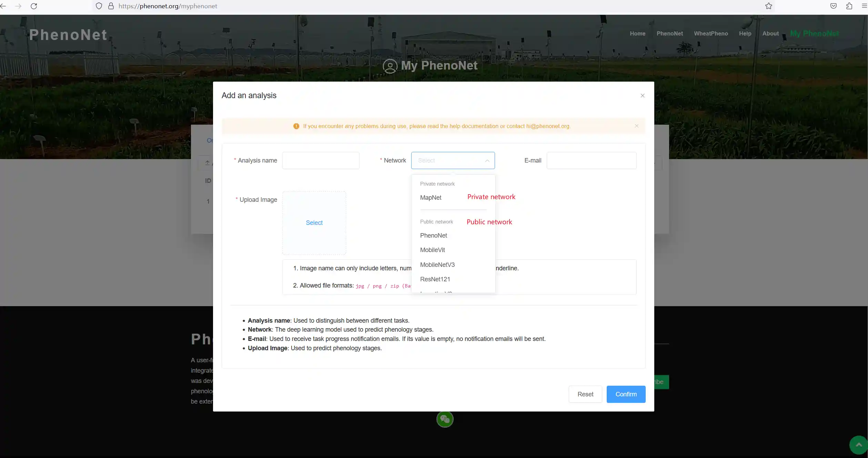Bookmark this page with star icon

[769, 6]
